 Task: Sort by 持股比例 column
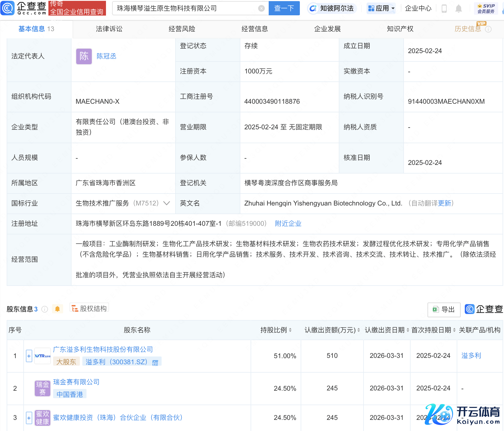pos(290,330)
